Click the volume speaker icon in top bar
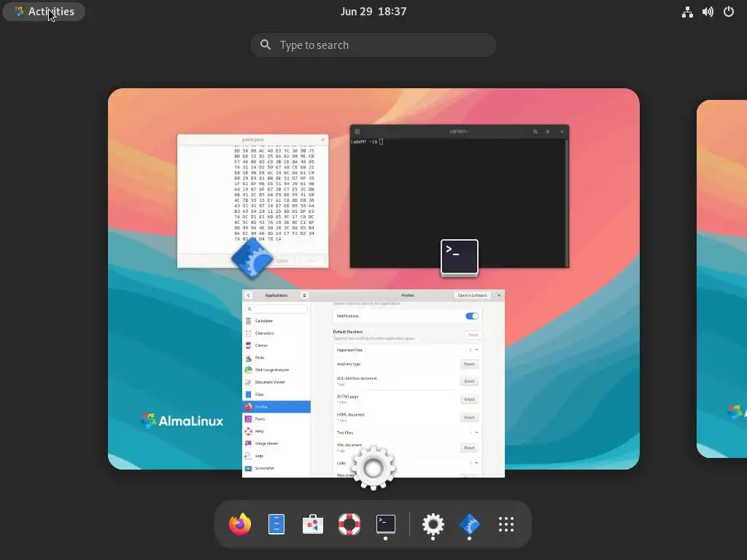Screen dimensions: 747x560 [708, 12]
